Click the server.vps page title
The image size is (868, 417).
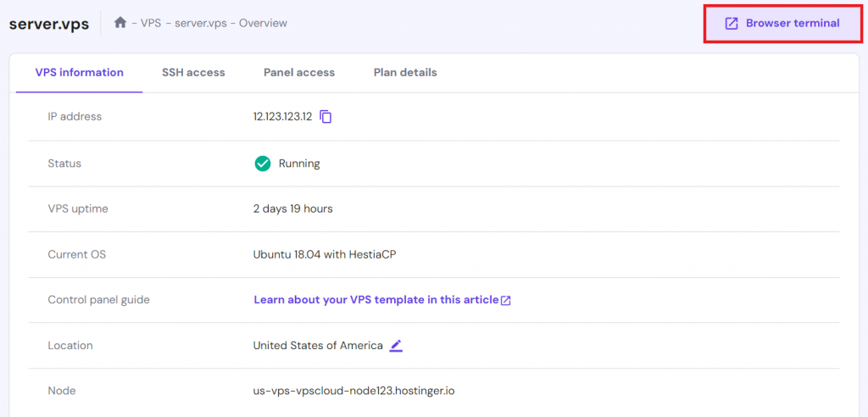click(48, 23)
